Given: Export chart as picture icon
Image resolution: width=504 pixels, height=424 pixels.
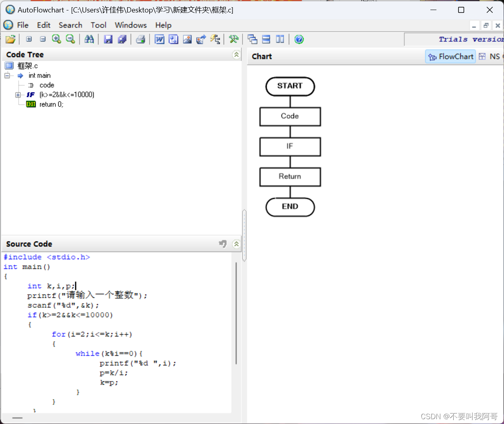Looking at the screenshot, I should 187,39.
